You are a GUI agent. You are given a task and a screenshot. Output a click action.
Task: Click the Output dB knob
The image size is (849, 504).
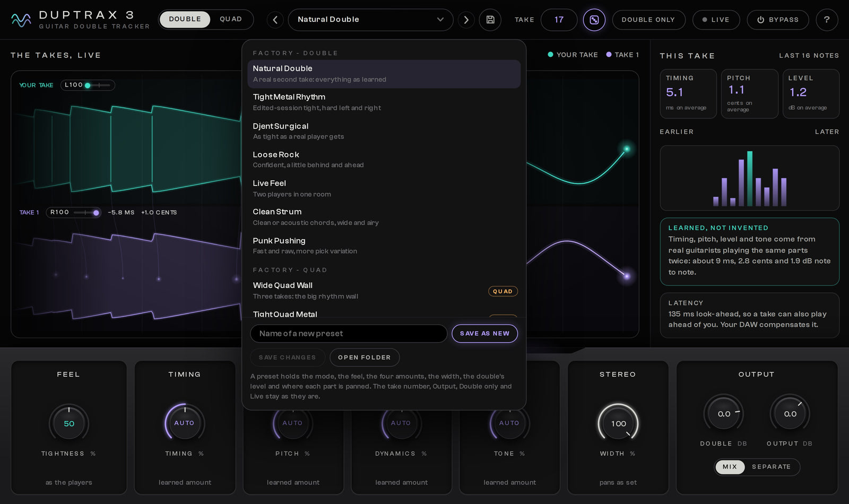(x=790, y=414)
